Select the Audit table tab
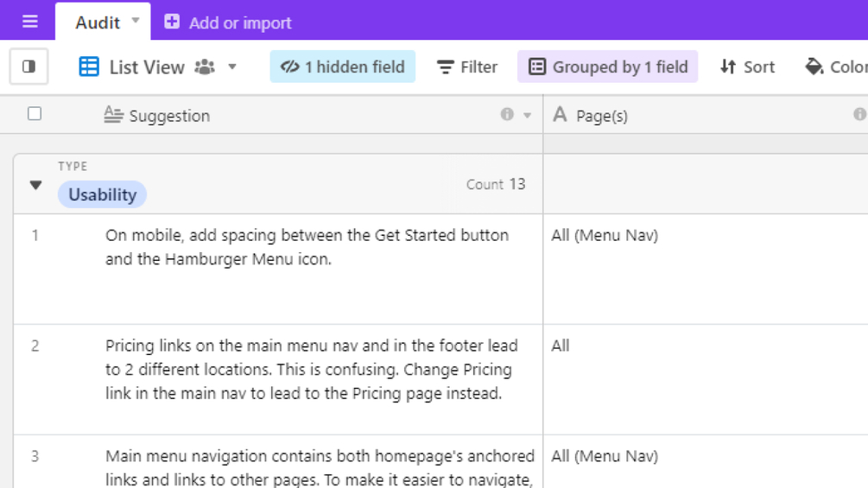This screenshot has width=868, height=488. click(x=97, y=22)
